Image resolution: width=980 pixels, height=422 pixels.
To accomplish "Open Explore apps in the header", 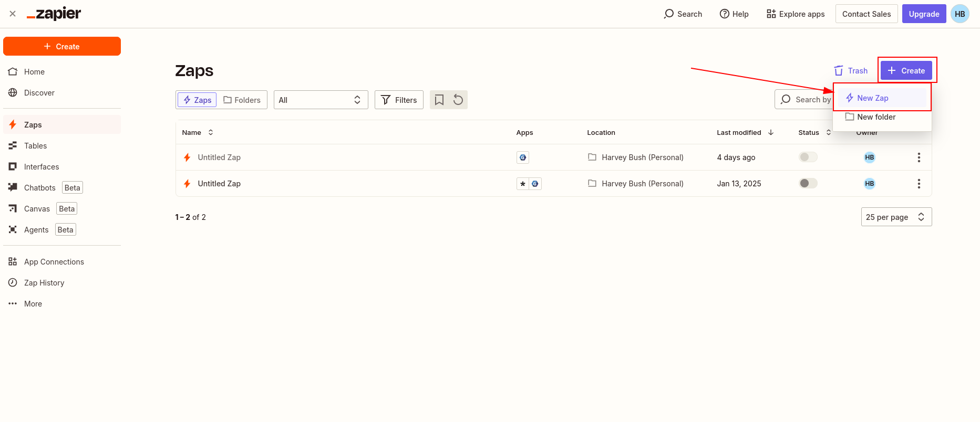I will click(796, 14).
